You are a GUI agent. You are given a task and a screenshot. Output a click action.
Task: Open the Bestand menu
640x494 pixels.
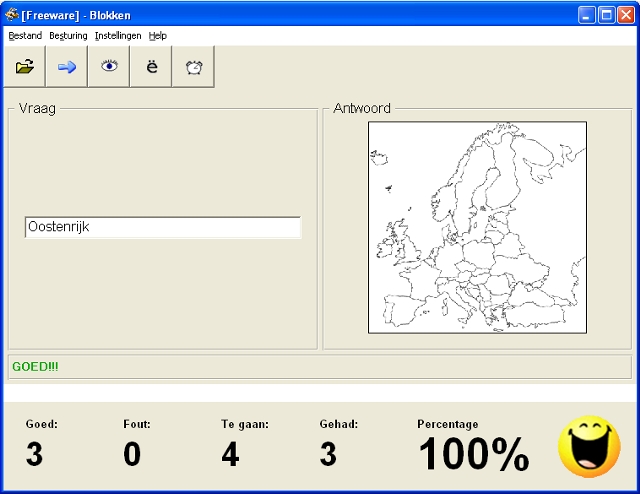(x=25, y=36)
